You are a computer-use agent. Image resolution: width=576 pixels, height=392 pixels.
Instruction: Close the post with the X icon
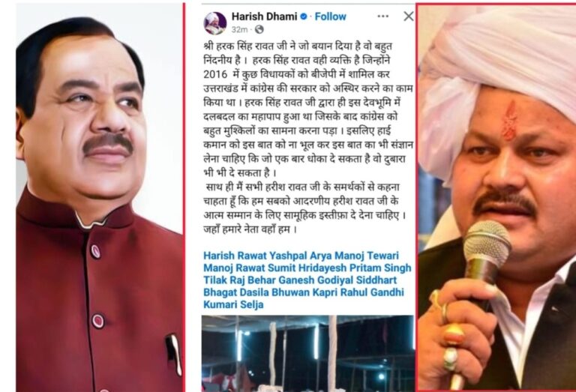coord(409,16)
